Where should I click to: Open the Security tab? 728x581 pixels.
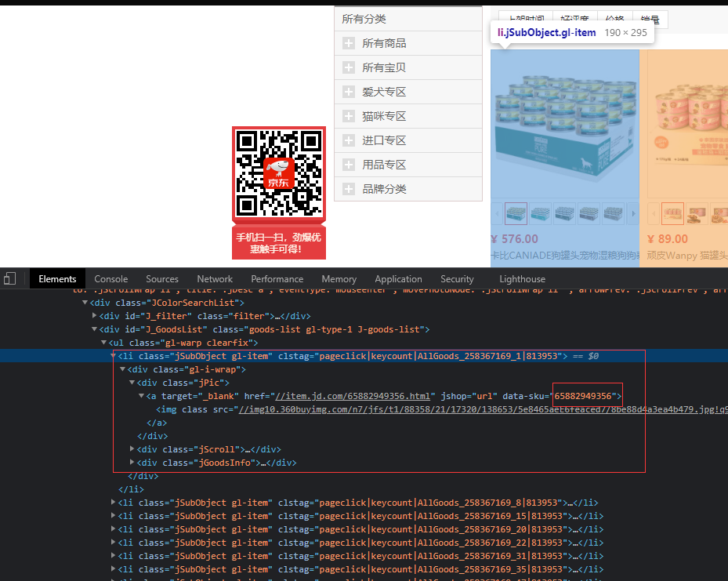pyautogui.click(x=457, y=278)
